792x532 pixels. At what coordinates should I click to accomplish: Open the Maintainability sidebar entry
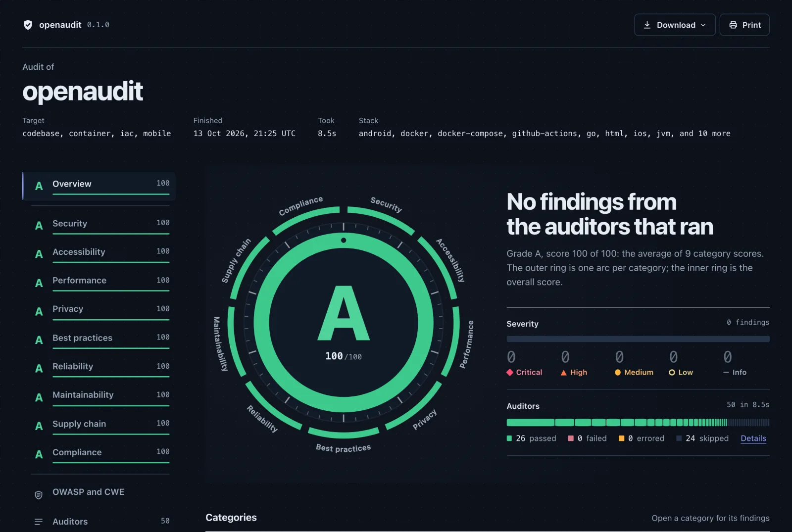pos(100,397)
